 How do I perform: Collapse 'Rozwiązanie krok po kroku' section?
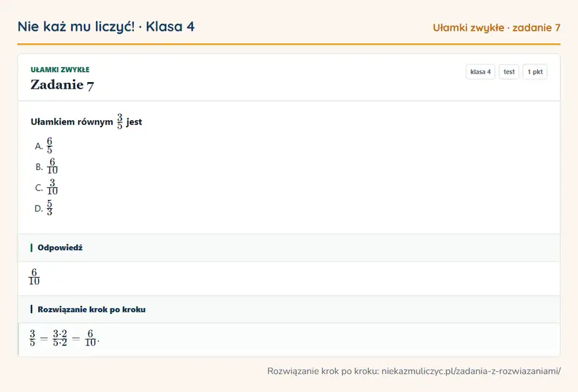(x=289, y=309)
